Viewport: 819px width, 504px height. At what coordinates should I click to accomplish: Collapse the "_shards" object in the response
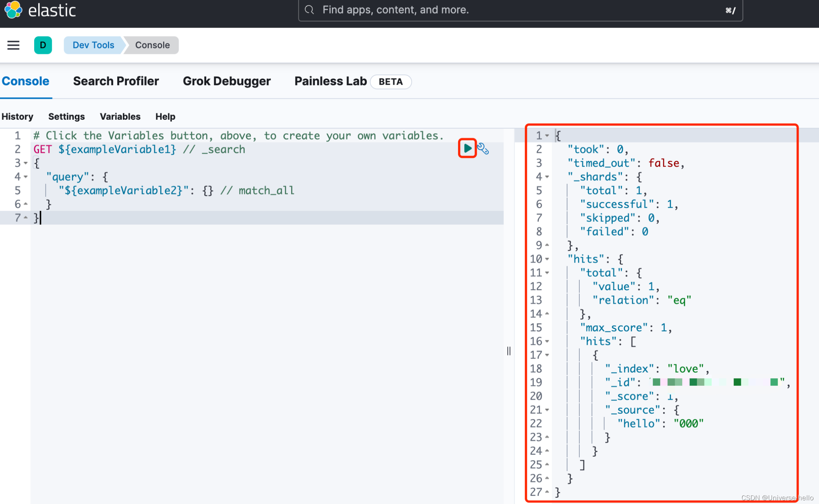coord(548,177)
